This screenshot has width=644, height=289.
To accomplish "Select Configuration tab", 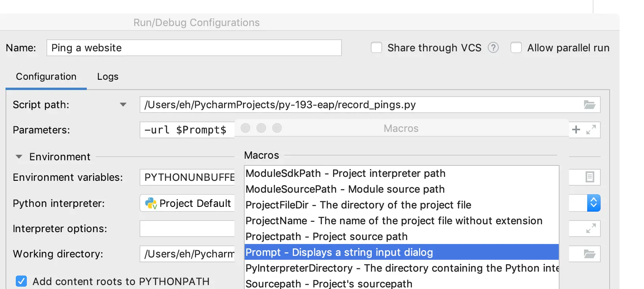I will [46, 77].
